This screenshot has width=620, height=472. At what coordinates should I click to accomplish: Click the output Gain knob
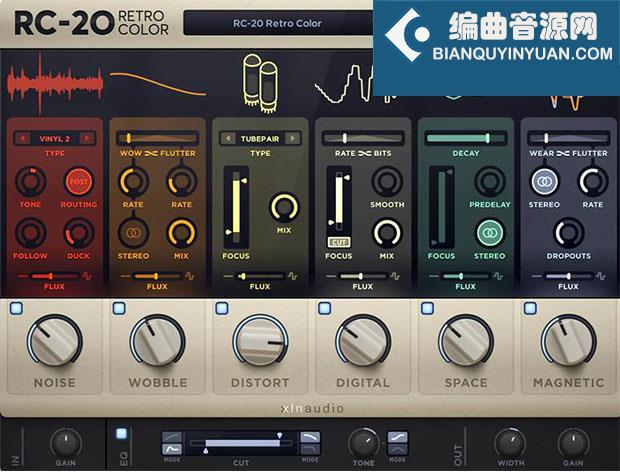(573, 443)
